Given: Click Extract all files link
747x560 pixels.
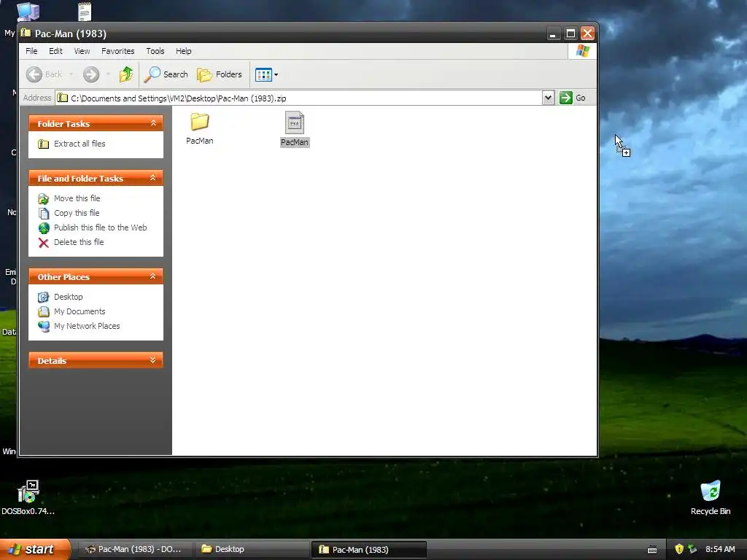Looking at the screenshot, I should [80, 144].
